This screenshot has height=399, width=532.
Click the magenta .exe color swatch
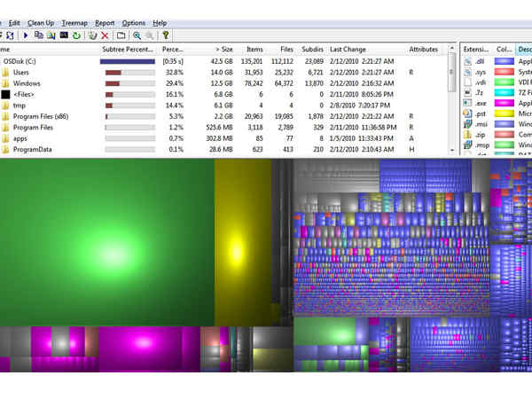(x=505, y=103)
